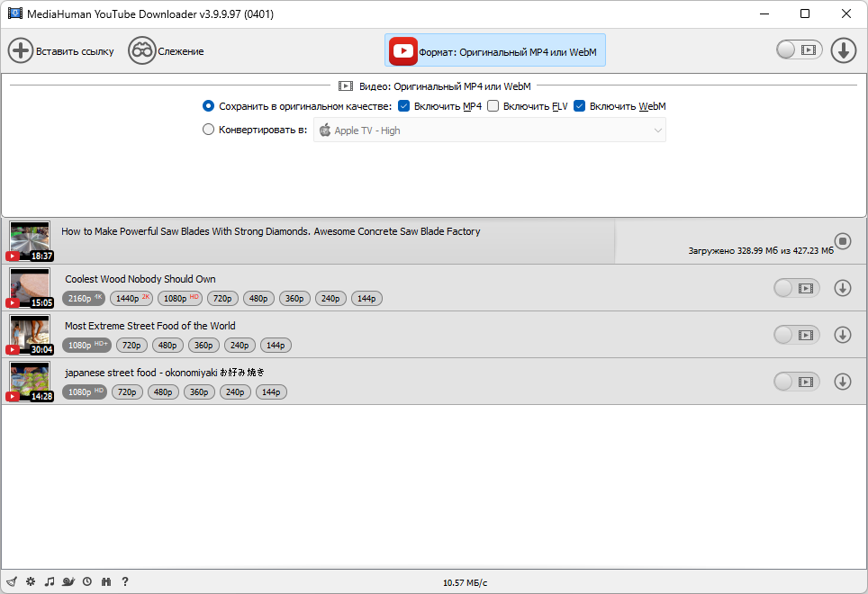Click the MediaHuman app icon in title bar
The width and height of the screenshot is (868, 594).
15,13
